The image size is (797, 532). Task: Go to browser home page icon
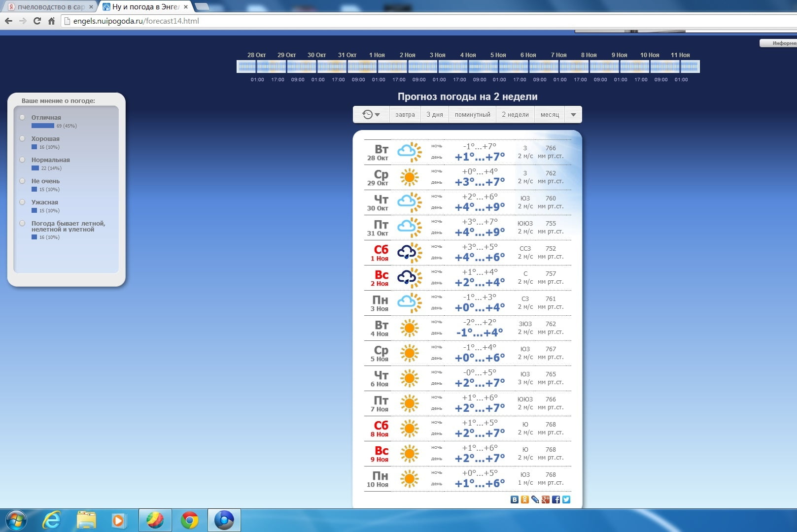[x=51, y=21]
